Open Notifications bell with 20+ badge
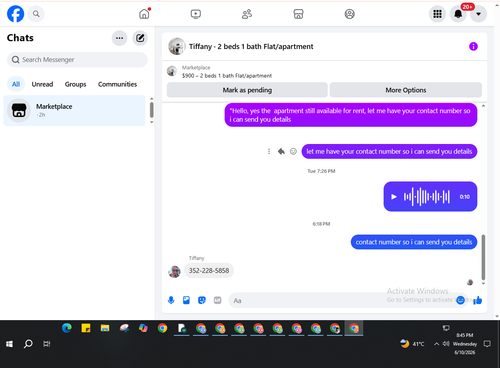 pyautogui.click(x=458, y=14)
